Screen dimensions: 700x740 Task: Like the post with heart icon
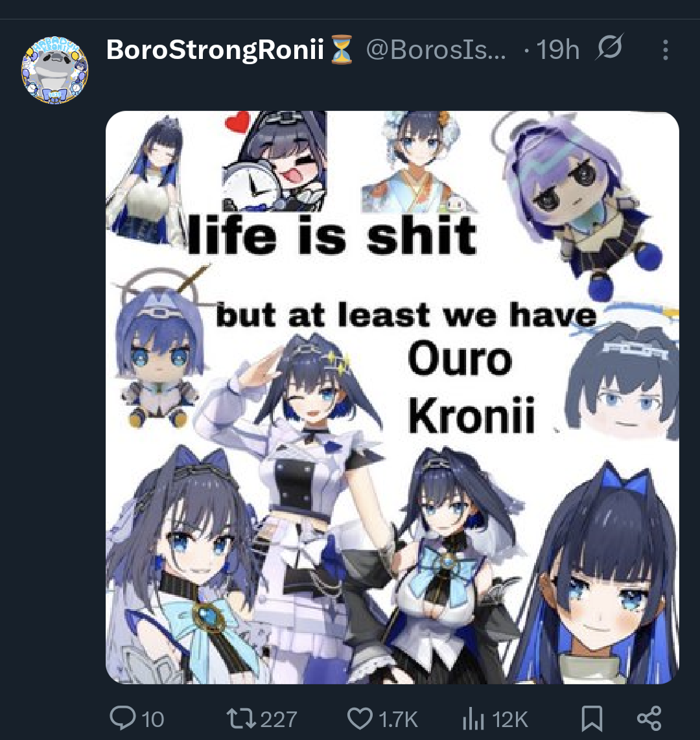coord(360,718)
